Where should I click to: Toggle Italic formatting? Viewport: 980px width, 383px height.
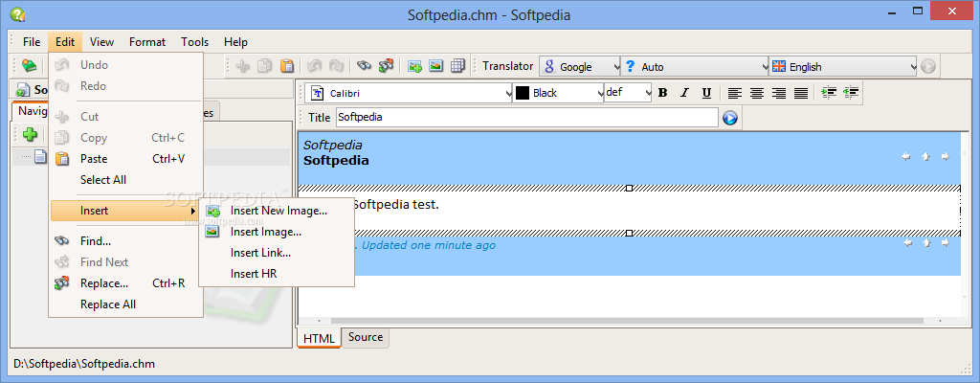coord(684,93)
